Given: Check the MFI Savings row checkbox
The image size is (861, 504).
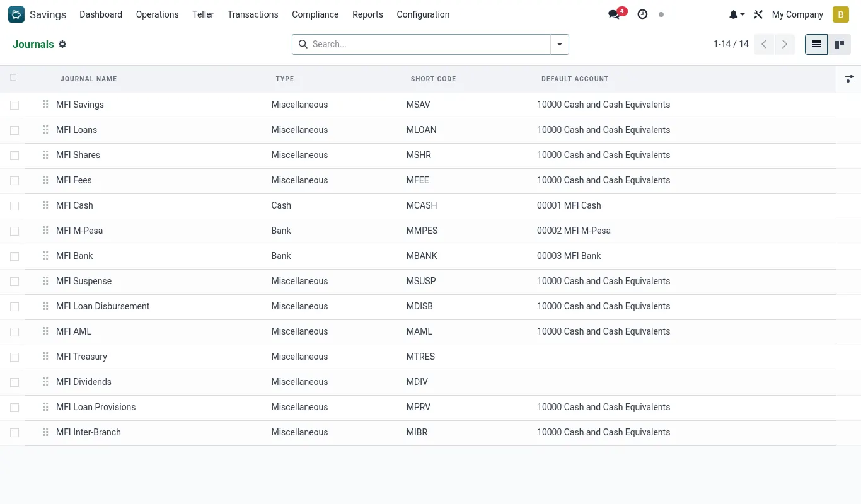Looking at the screenshot, I should tap(14, 105).
